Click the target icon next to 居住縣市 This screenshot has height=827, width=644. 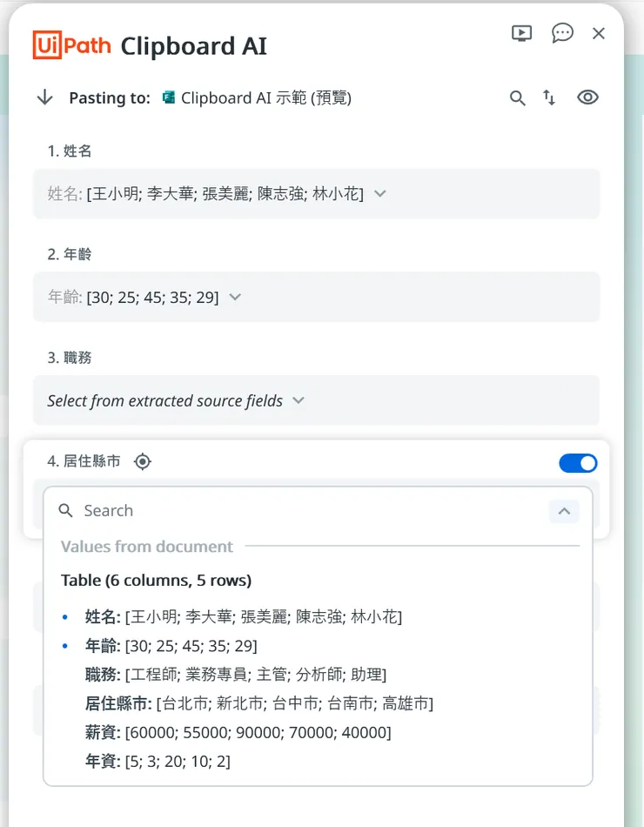[142, 462]
